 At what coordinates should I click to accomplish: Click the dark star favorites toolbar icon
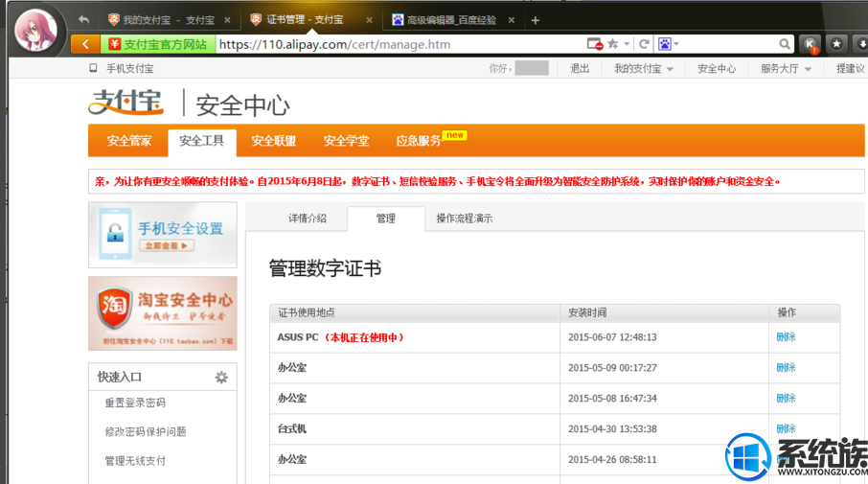(836, 44)
